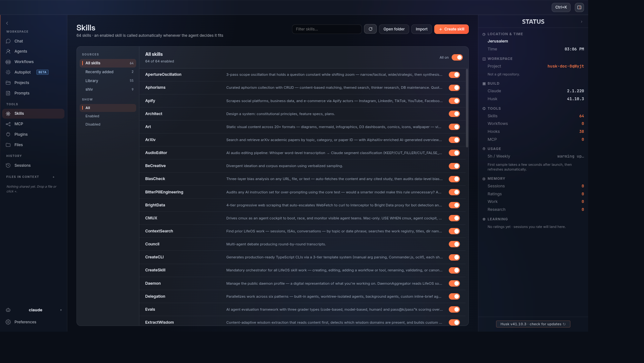Open the Projects folder icon

pyautogui.click(x=8, y=83)
